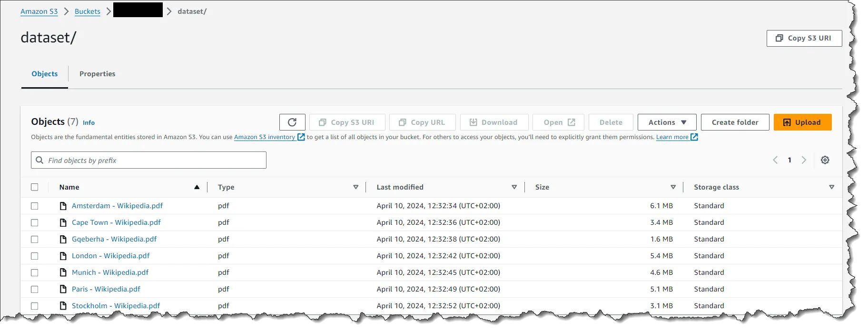Check the Stockholm - Wikipedia.pdf checkbox
The width and height of the screenshot is (868, 332).
pyautogui.click(x=35, y=306)
